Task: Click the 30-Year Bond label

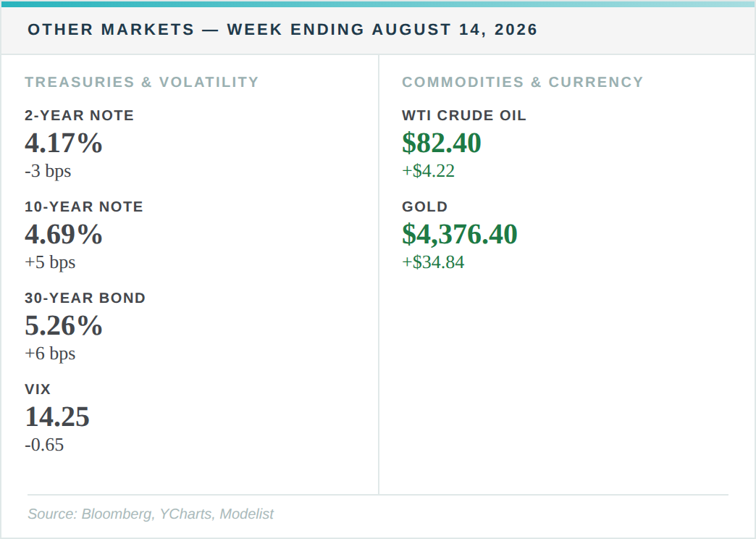Action: [x=85, y=298]
